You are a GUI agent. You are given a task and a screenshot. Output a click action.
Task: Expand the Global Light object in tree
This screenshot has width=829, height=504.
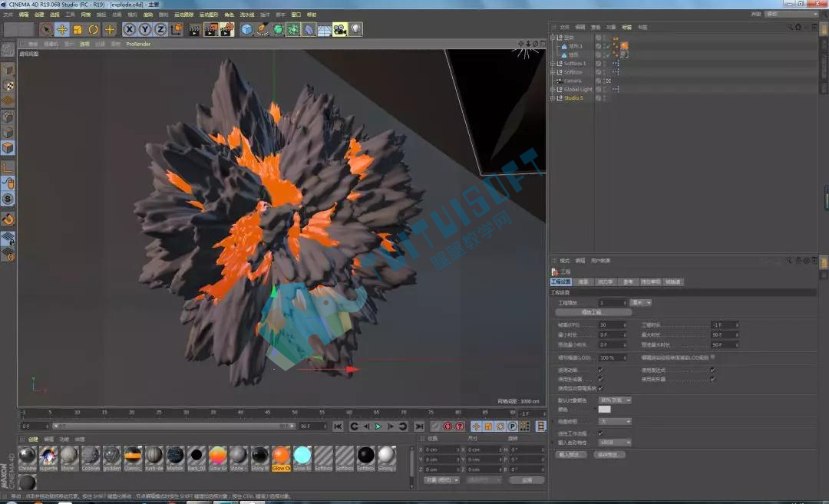coord(553,89)
